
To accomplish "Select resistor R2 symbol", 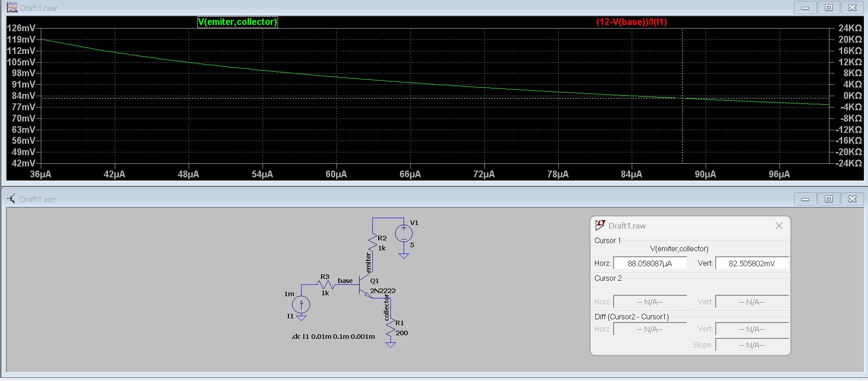I will pyautogui.click(x=373, y=243).
